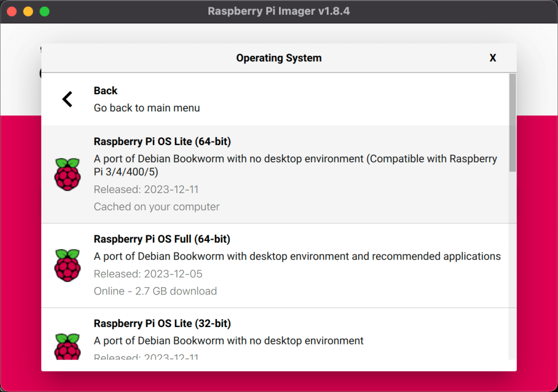Click raspberry icon for OS Lite (32-bit)
The image size is (558, 392).
click(67, 346)
